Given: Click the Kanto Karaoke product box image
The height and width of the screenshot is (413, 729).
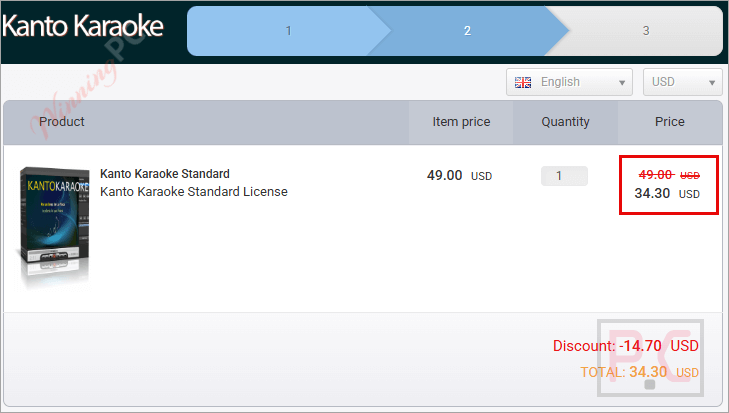Looking at the screenshot, I should (54, 226).
